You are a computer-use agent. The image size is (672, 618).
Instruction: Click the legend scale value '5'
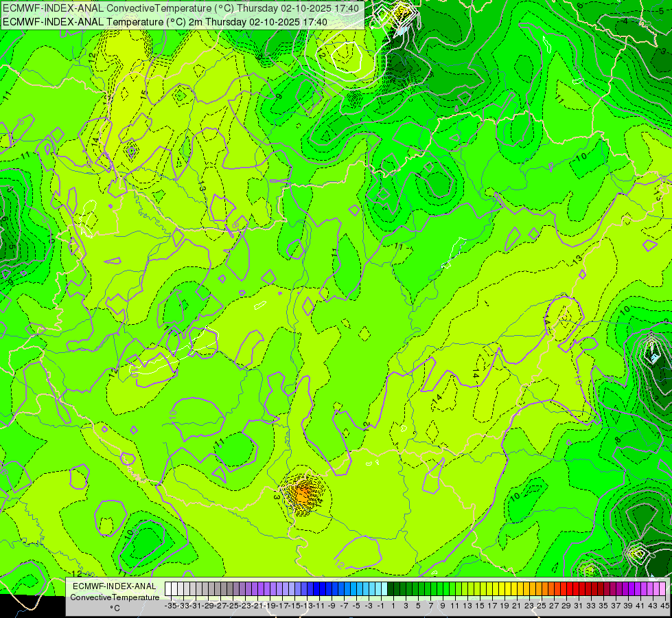click(418, 606)
